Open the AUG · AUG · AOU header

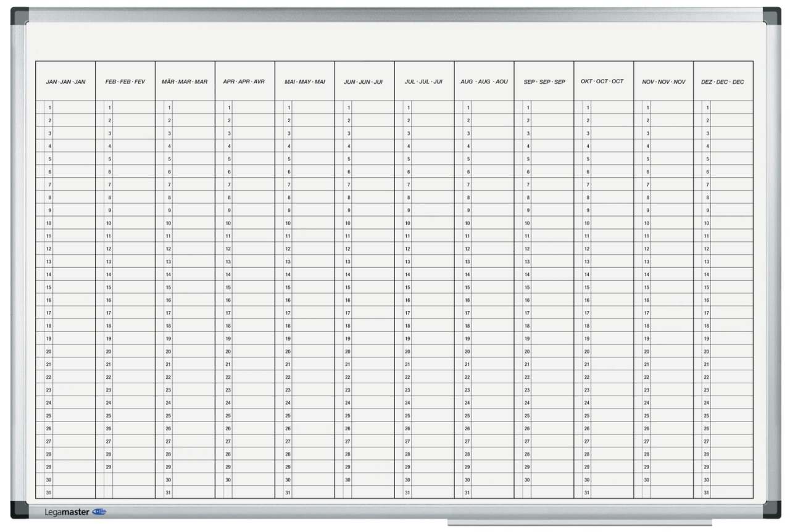point(484,81)
